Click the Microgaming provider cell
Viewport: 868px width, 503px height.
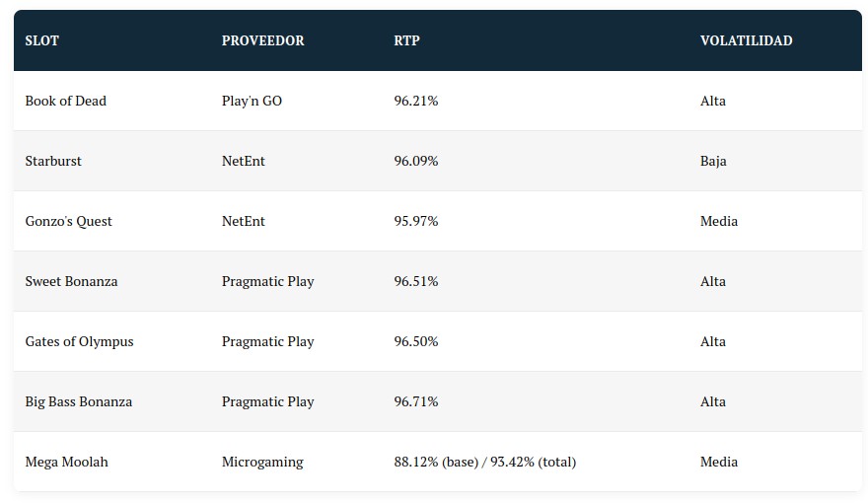(x=262, y=462)
